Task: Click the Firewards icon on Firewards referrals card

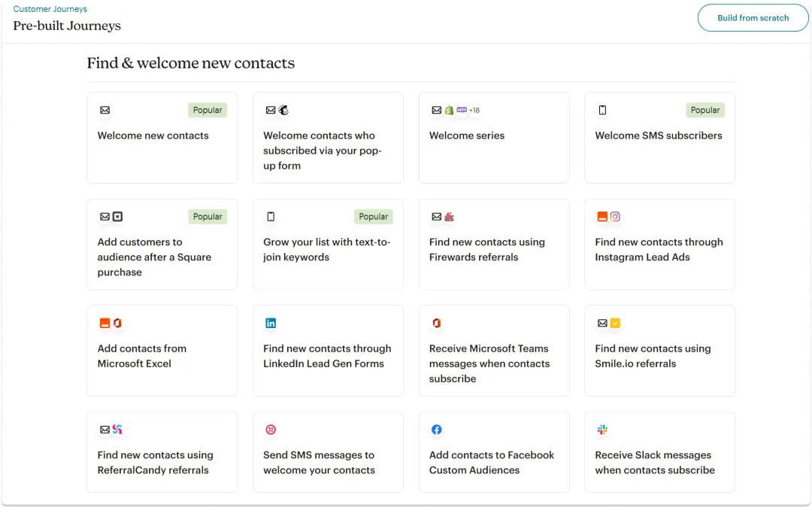Action: (x=449, y=217)
